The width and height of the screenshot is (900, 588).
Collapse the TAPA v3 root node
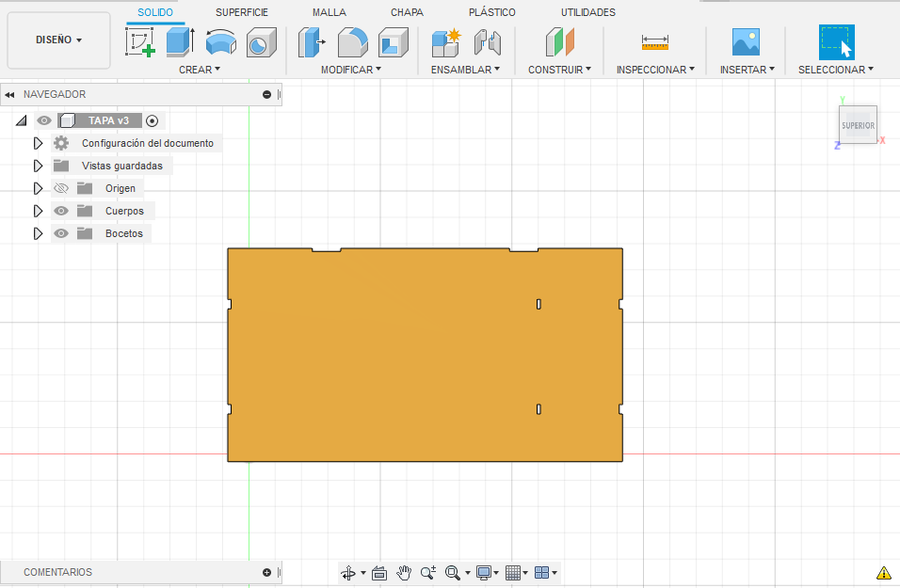(x=22, y=120)
